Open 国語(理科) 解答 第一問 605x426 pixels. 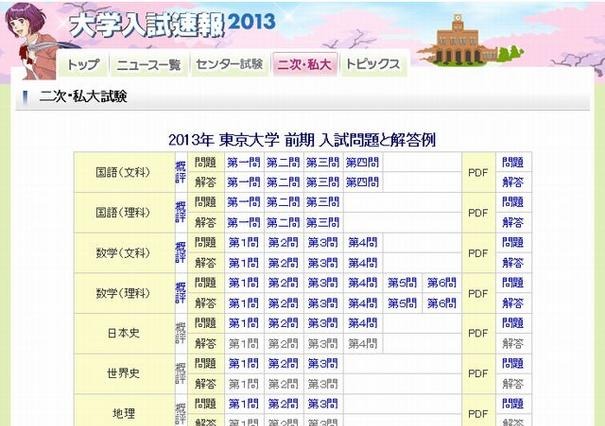pos(243,223)
